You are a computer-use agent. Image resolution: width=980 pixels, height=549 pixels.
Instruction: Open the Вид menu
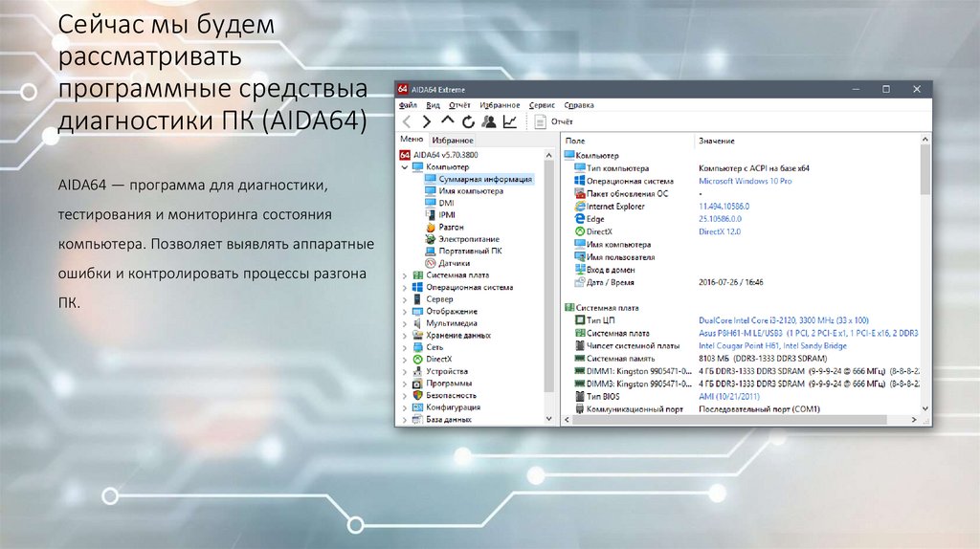pos(434,105)
